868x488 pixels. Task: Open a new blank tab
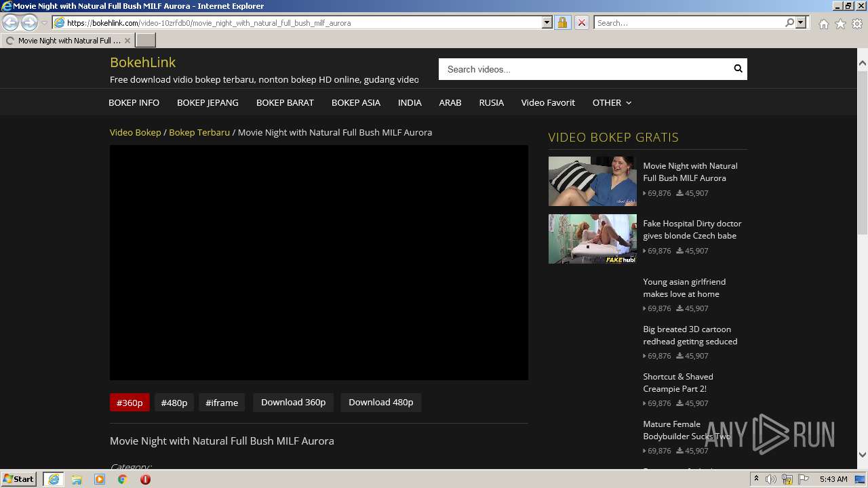point(145,41)
